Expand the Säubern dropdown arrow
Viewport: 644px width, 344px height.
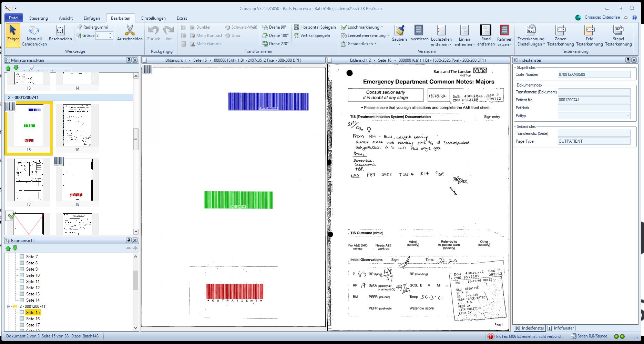(399, 44)
